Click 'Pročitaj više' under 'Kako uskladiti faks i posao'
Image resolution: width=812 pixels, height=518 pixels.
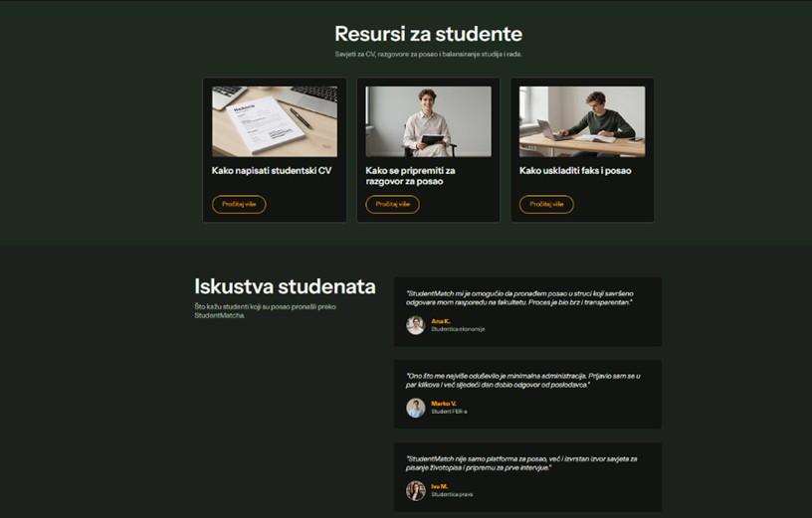(x=546, y=205)
